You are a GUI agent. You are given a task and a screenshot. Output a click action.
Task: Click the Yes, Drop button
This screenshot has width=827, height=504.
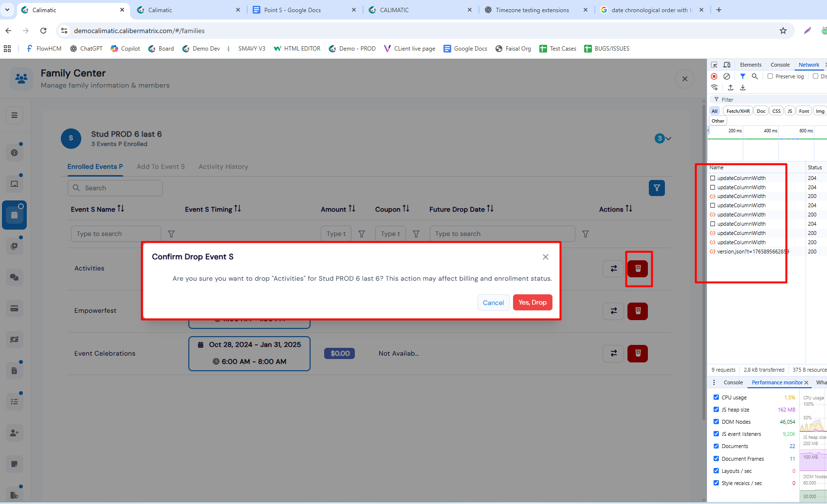point(533,303)
